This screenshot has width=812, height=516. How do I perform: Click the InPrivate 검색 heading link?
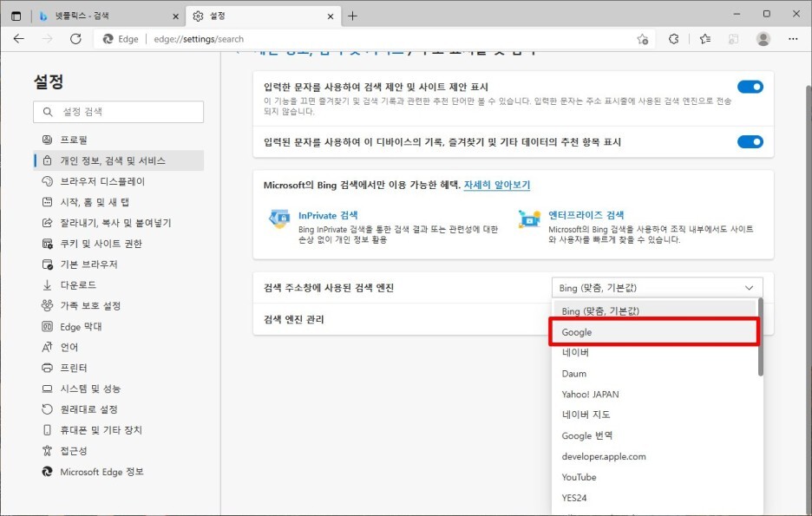328,215
